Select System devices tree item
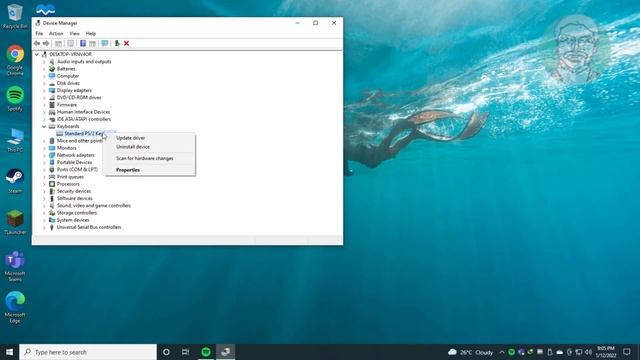The width and height of the screenshot is (640, 360). click(x=73, y=220)
